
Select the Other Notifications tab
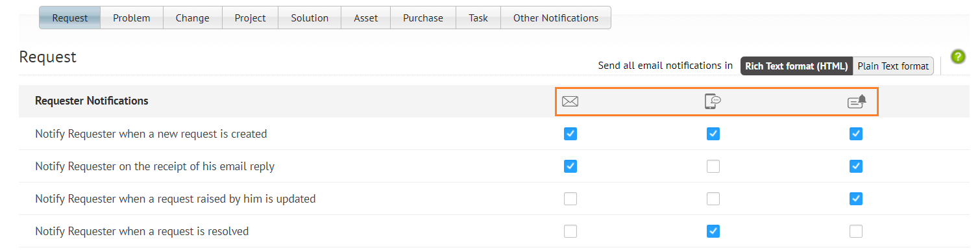pyautogui.click(x=556, y=18)
